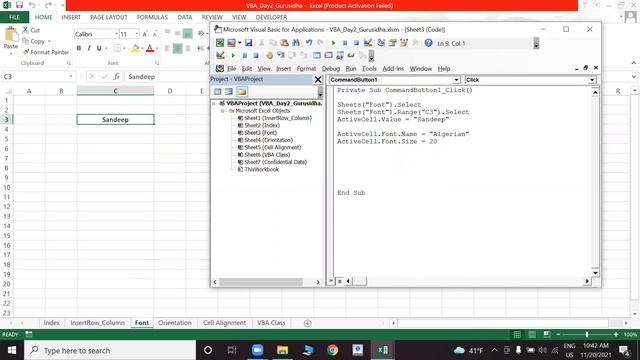The height and width of the screenshot is (360, 640).
Task: Toggle Design Mode on the standard toolbar
Action: pyautogui.click(x=368, y=43)
